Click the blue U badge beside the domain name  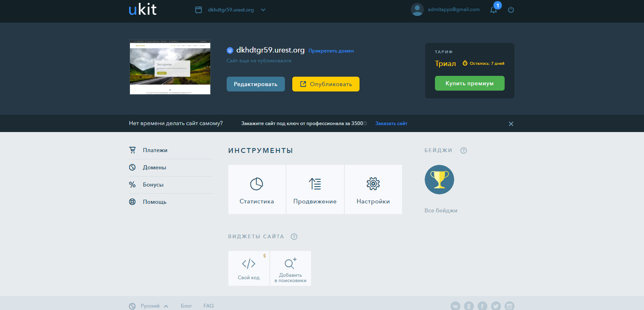tap(230, 50)
